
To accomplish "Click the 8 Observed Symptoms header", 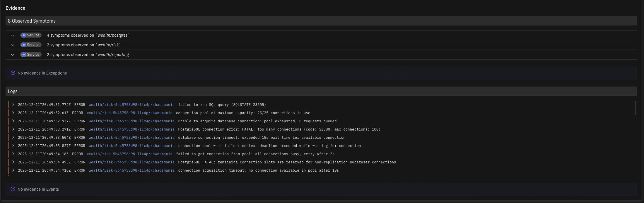I will click(x=32, y=21).
